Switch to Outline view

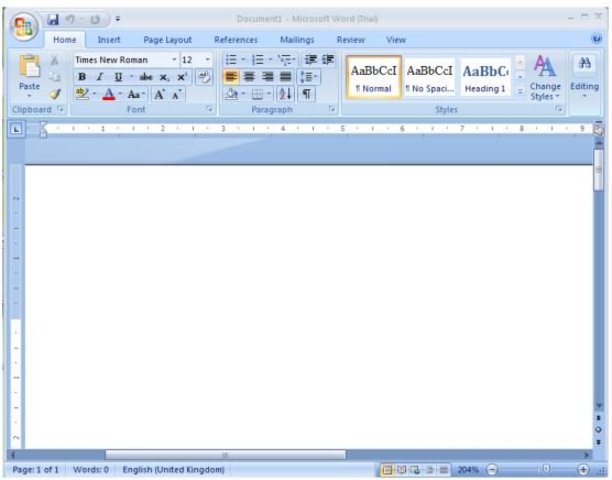click(429, 469)
